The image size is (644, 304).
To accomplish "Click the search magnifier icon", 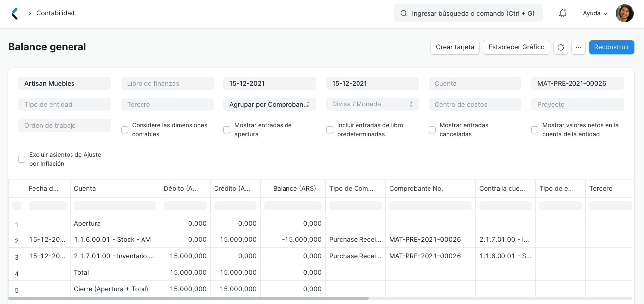I will pyautogui.click(x=403, y=13).
